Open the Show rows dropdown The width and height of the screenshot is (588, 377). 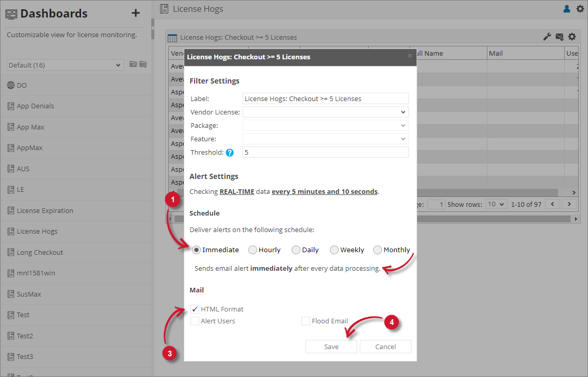pyautogui.click(x=496, y=204)
